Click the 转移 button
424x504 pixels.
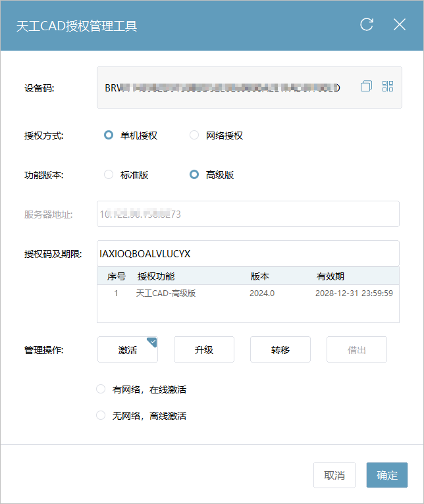[x=280, y=349]
